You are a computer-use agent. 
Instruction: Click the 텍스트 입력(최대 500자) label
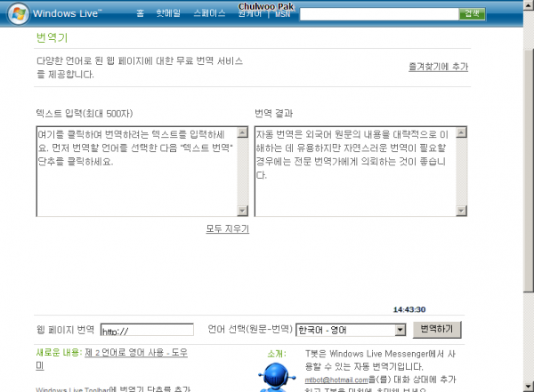click(x=85, y=113)
